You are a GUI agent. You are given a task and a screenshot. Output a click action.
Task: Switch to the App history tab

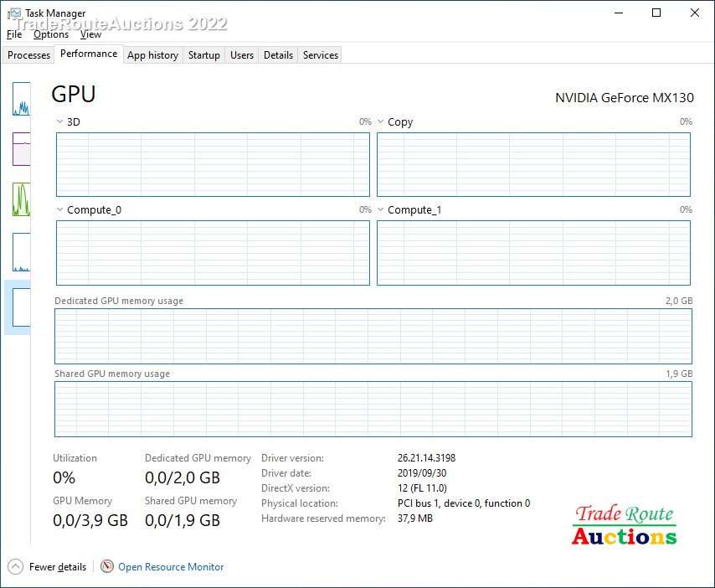point(152,55)
